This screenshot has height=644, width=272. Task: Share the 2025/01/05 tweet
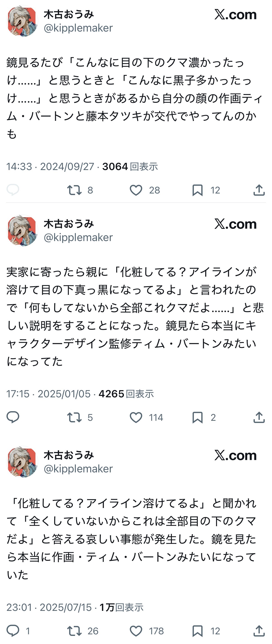coord(259,417)
